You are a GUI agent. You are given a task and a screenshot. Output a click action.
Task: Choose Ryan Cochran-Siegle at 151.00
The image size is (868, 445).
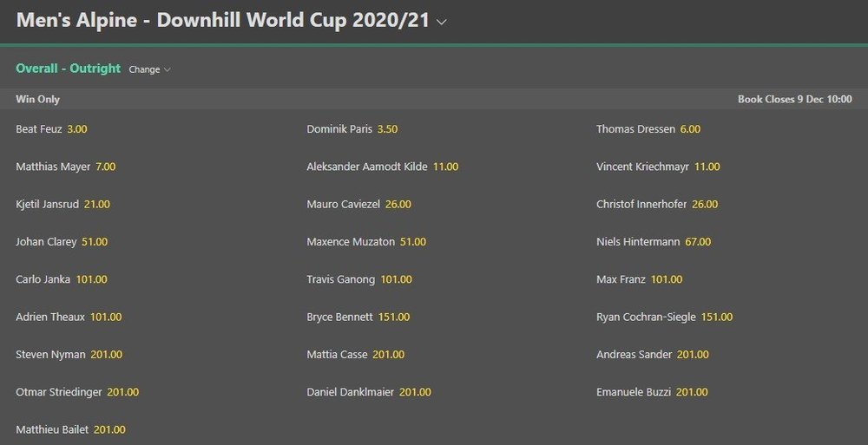pos(664,317)
